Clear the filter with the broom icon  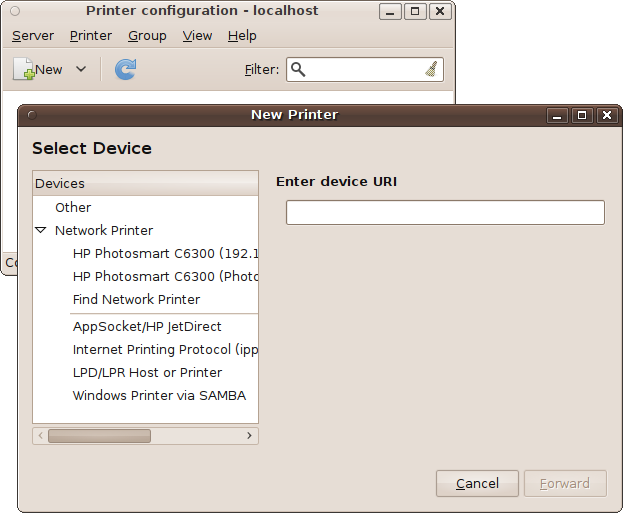pos(431,69)
